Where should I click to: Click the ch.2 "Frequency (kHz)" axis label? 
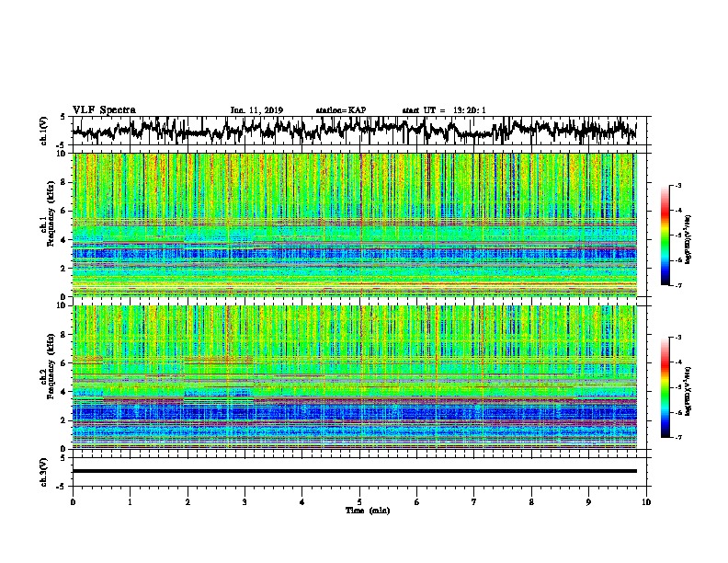click(51, 366)
